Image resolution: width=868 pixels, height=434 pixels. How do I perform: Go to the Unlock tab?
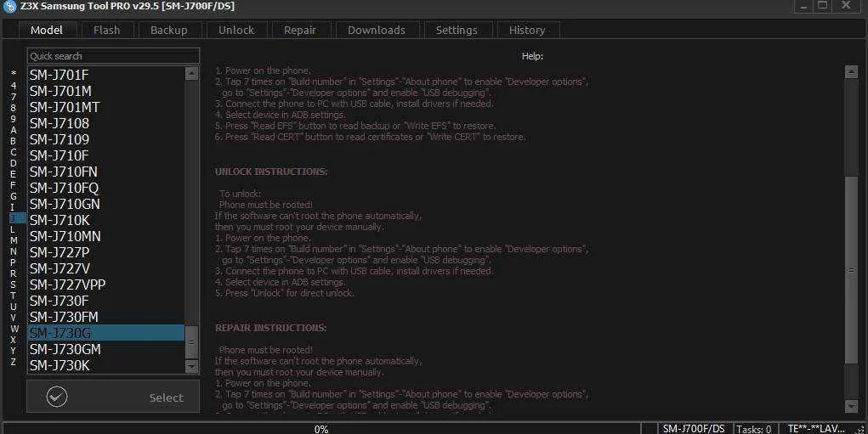(x=236, y=30)
